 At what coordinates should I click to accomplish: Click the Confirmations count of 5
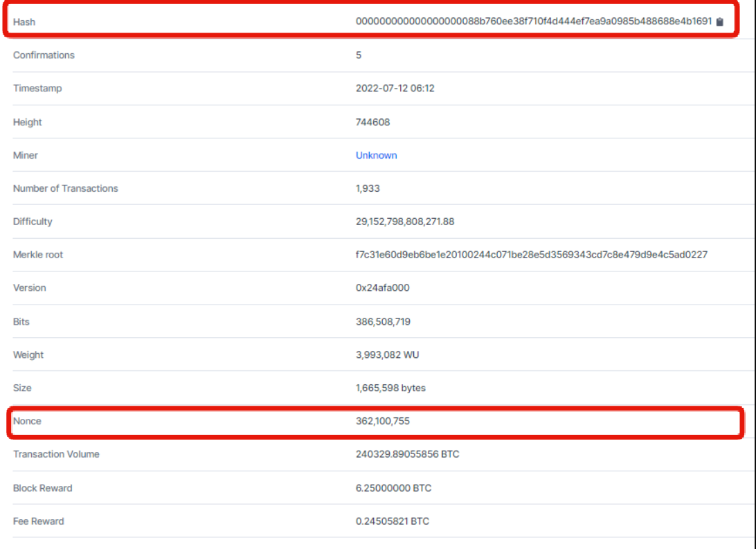359,55
